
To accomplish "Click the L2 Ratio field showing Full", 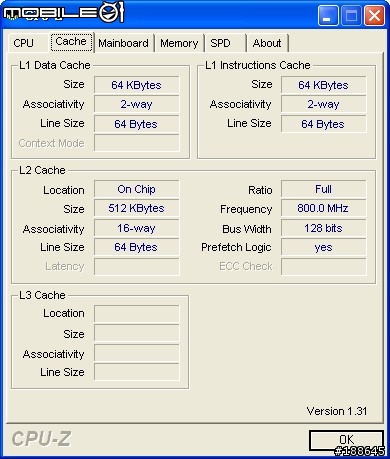I will pyautogui.click(x=323, y=189).
